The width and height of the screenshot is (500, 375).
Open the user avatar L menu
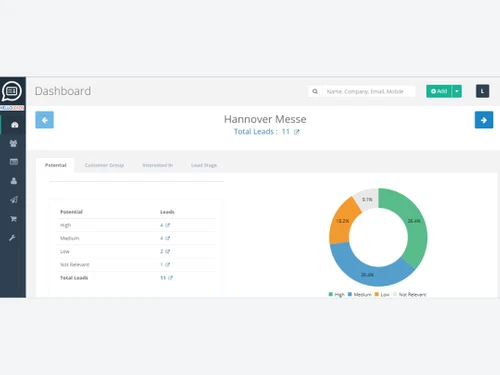[x=482, y=91]
